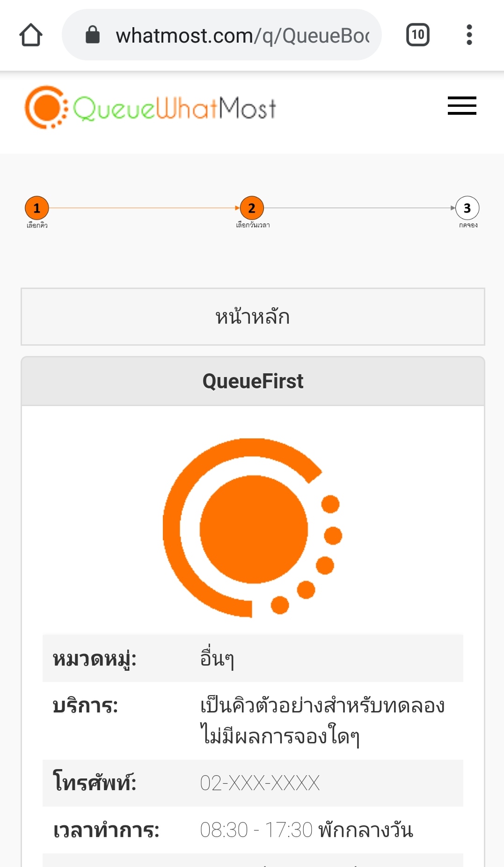Open the browser three-dot menu
This screenshot has height=867, width=504.
469,35
